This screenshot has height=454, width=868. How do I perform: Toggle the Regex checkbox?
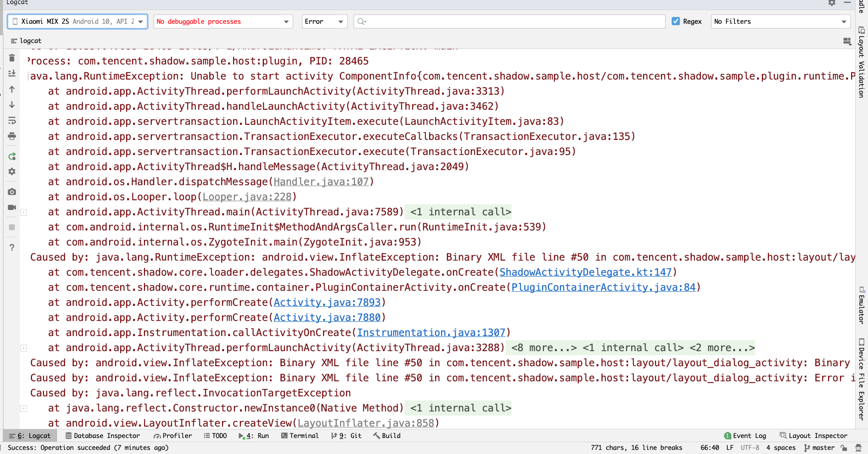tap(676, 21)
